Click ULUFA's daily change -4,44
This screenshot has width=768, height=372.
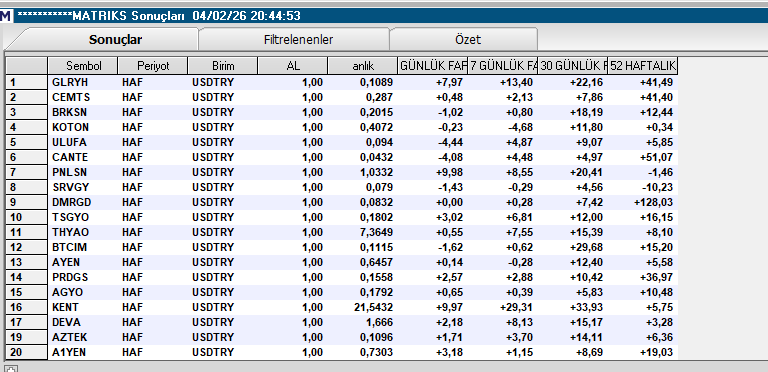[451, 142]
